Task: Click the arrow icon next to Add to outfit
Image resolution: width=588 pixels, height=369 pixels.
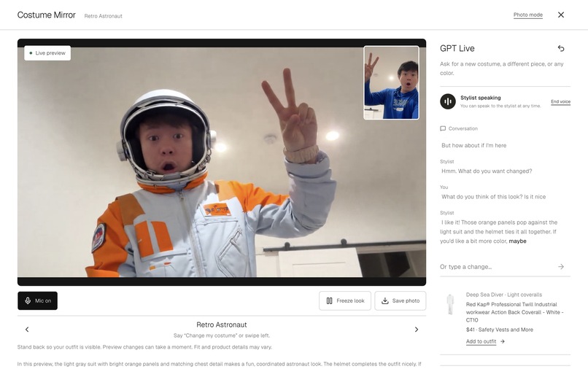Action: [503, 341]
